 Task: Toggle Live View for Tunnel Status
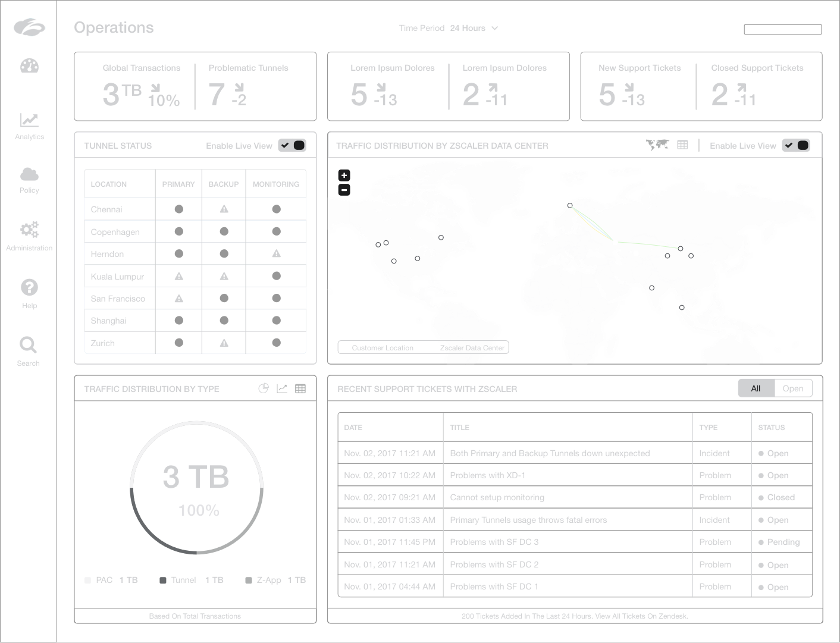click(292, 146)
